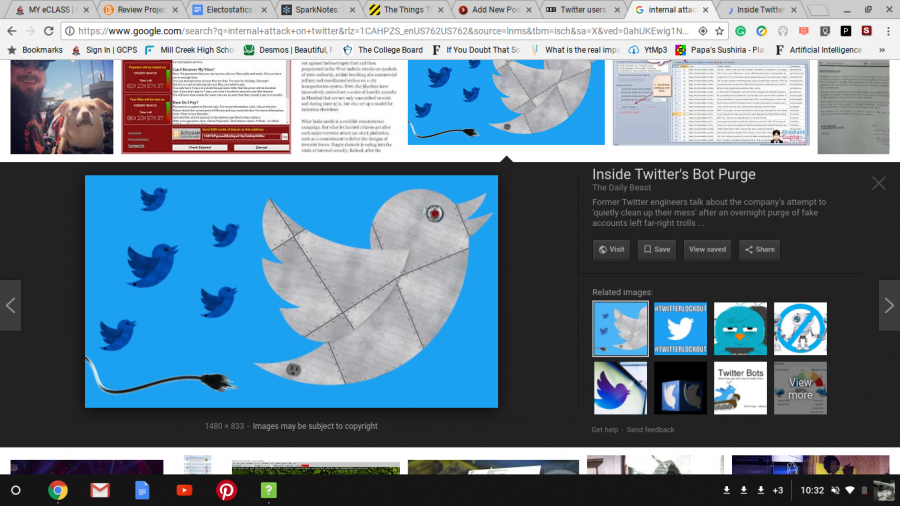Click the URL address bar
Image resolution: width=900 pixels, height=506 pixels.
(383, 31)
